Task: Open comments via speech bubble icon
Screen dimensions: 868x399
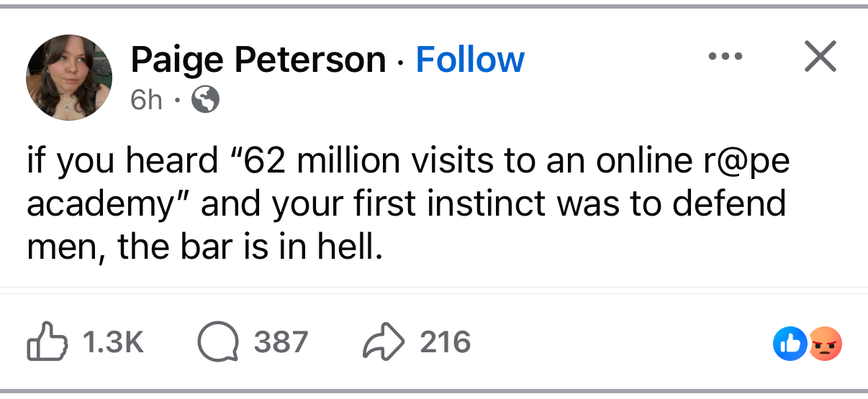Action: click(x=217, y=343)
